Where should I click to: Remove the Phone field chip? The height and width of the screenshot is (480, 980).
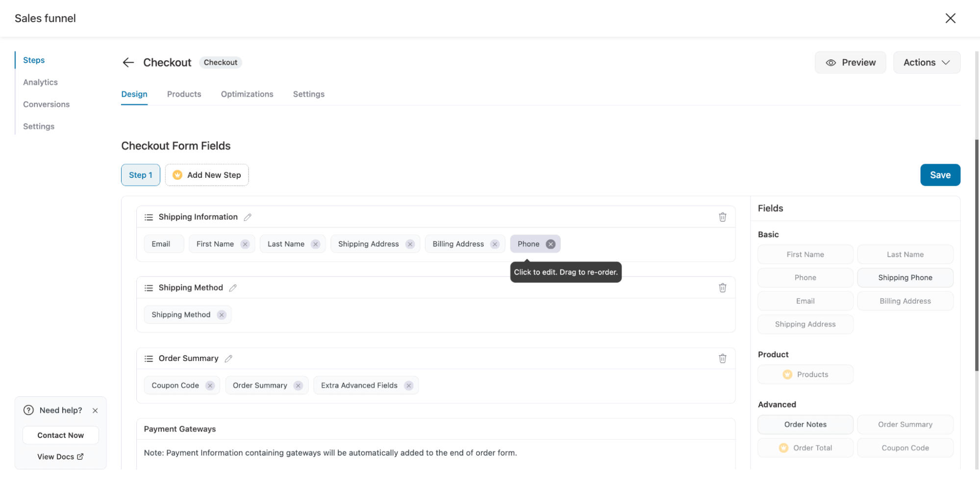[551, 243]
